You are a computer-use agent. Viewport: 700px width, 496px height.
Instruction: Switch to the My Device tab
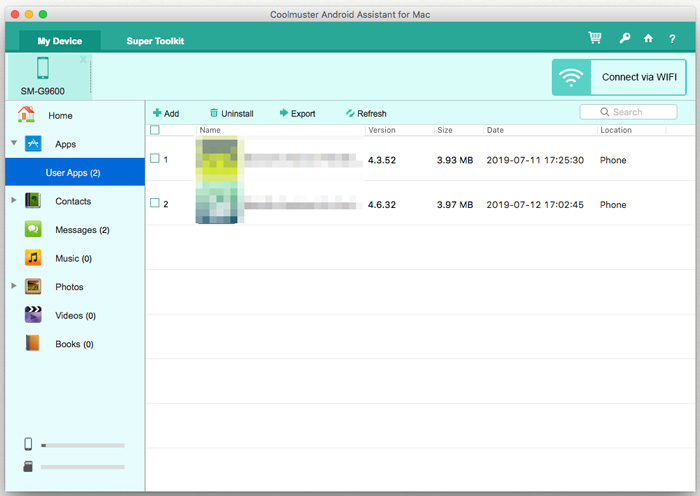pyautogui.click(x=60, y=41)
